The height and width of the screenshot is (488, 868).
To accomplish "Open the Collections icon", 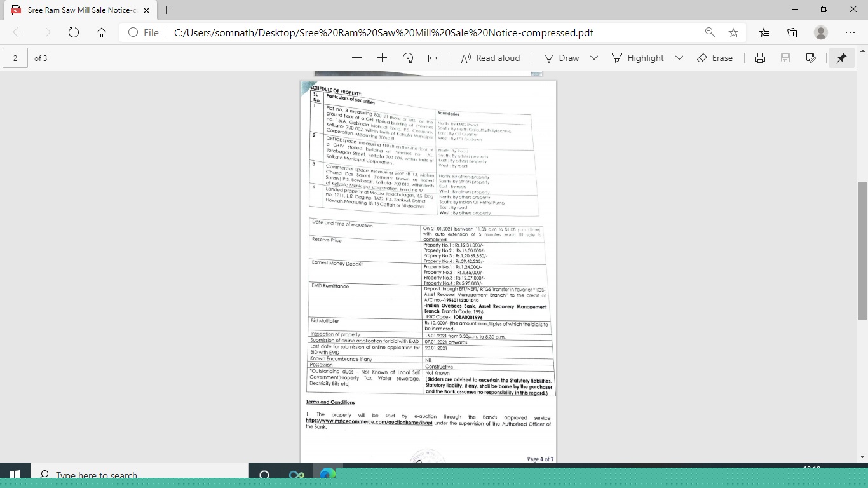I will coord(792,32).
